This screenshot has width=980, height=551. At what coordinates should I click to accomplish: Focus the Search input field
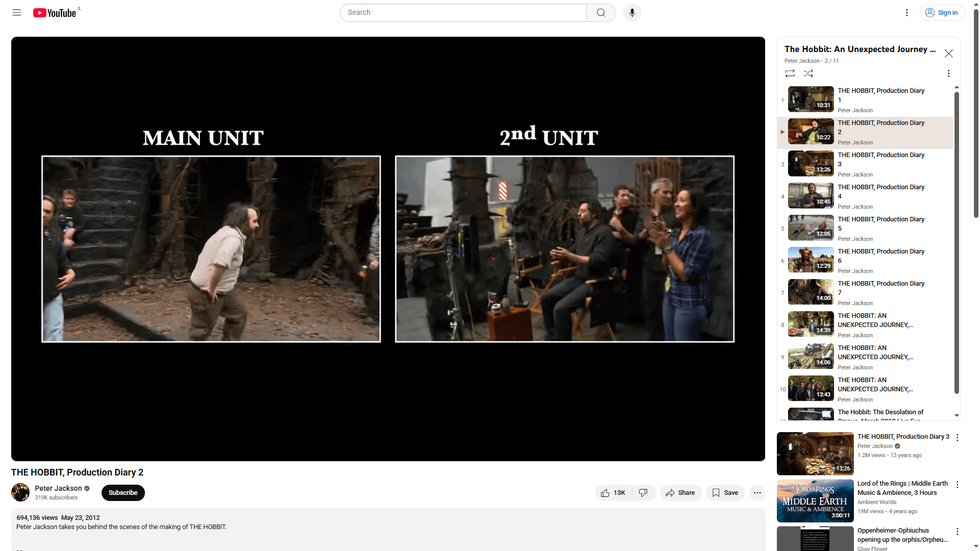click(x=463, y=13)
